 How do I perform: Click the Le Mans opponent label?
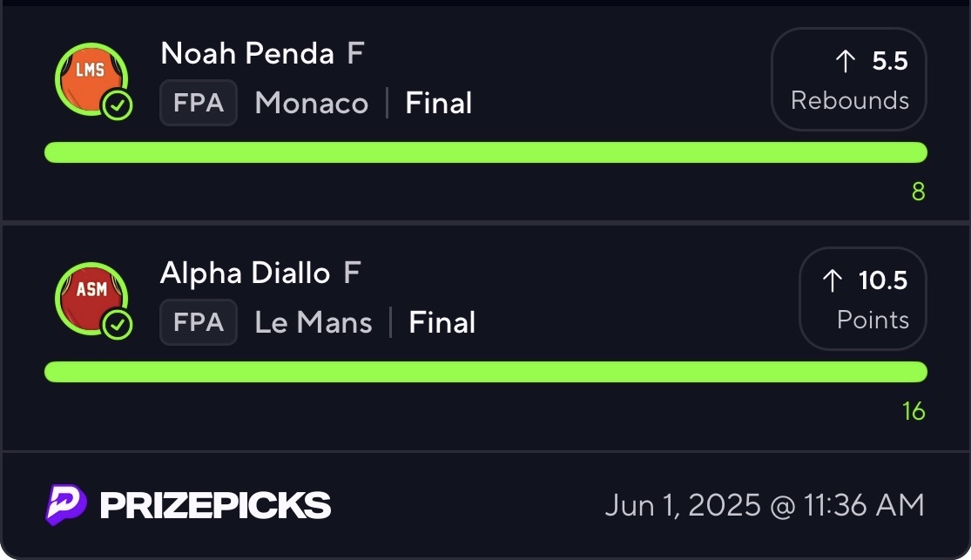(314, 323)
